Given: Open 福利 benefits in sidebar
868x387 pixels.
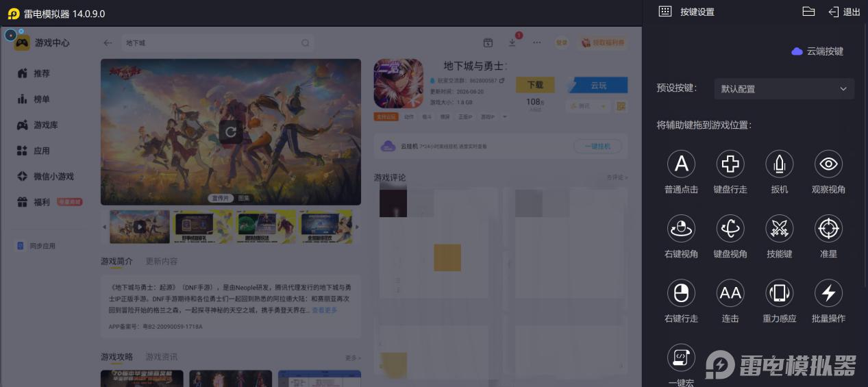Looking at the screenshot, I should (x=49, y=202).
